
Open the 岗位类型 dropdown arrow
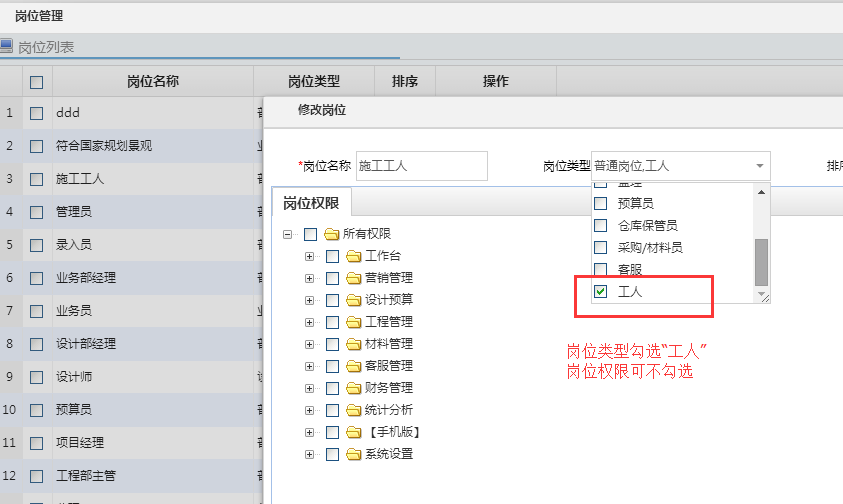(x=759, y=165)
